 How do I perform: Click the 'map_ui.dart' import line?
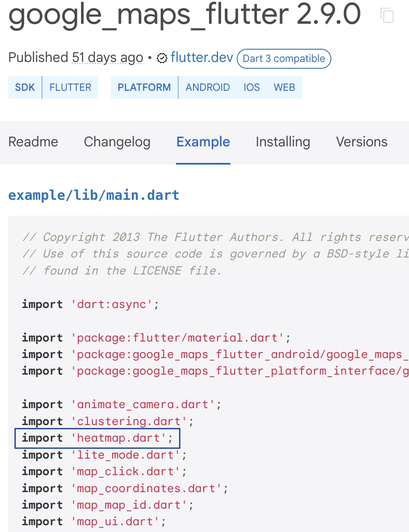[x=94, y=521]
